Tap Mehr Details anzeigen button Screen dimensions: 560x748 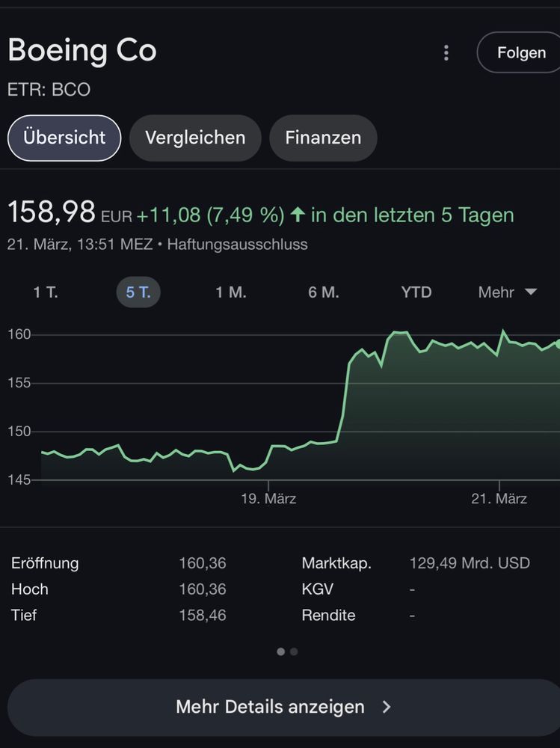click(284, 707)
